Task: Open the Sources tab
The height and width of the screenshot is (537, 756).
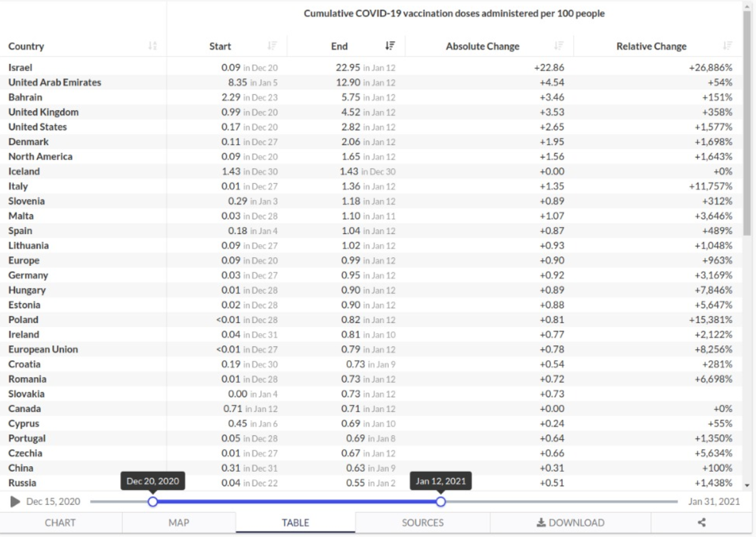Action: [423, 522]
